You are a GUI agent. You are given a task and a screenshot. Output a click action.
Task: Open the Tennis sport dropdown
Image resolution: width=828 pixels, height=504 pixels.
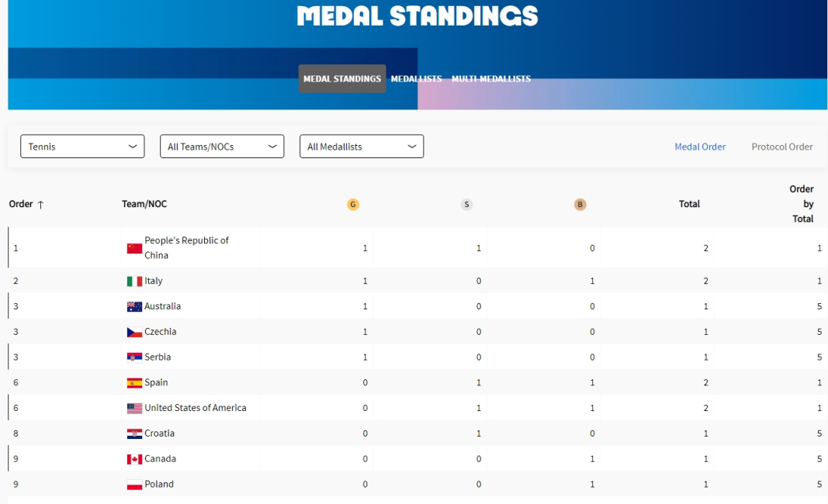82,147
